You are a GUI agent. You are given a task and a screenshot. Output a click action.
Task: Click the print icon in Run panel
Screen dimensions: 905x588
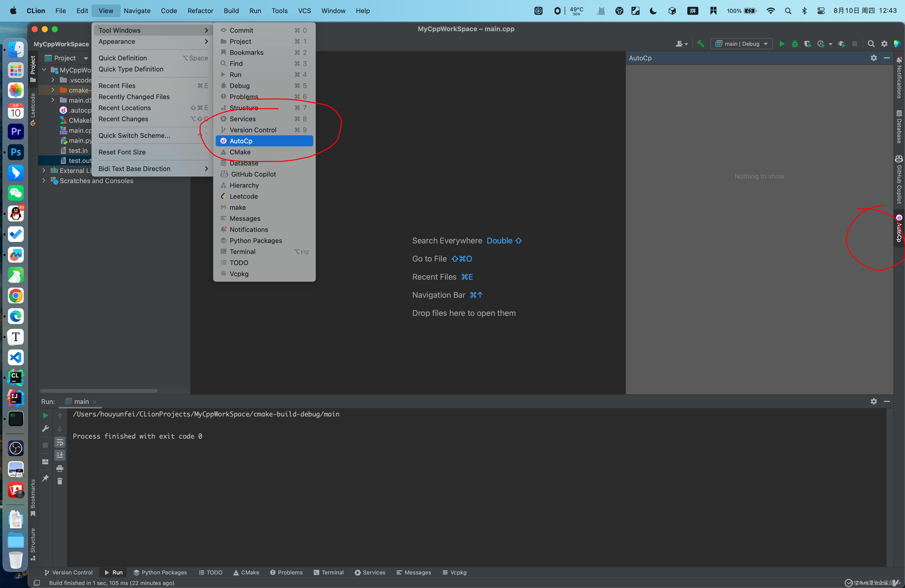tap(60, 468)
